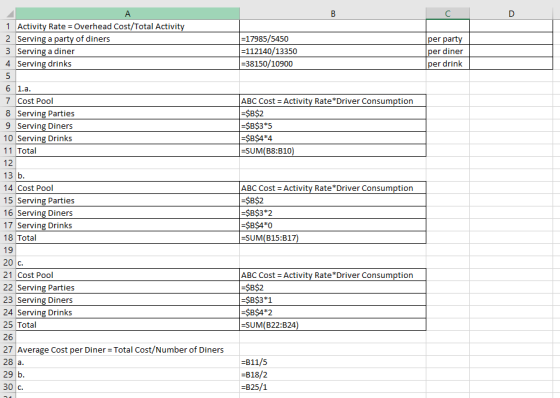This screenshot has height=398, width=560.
Task: Click formula '=SUM(B15:B17)'
Action: (x=332, y=238)
